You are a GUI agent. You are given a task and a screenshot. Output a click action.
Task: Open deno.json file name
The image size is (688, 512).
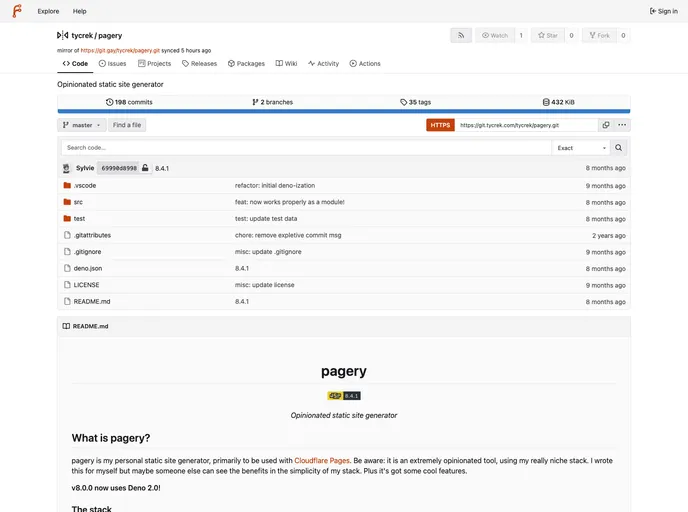tap(88, 269)
